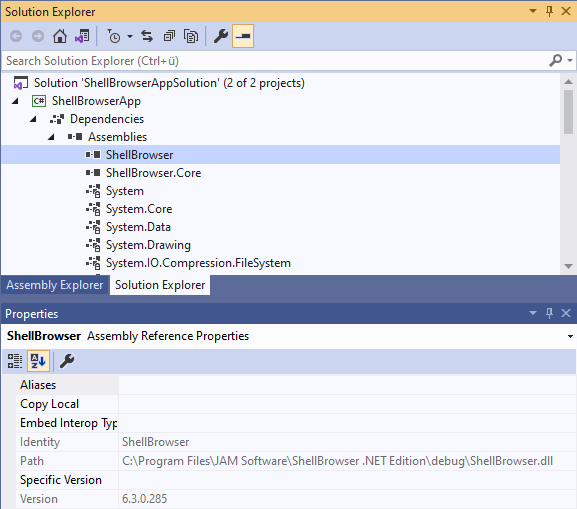Click the Identity property label
Viewport: 577px width, 509px height.
point(40,442)
